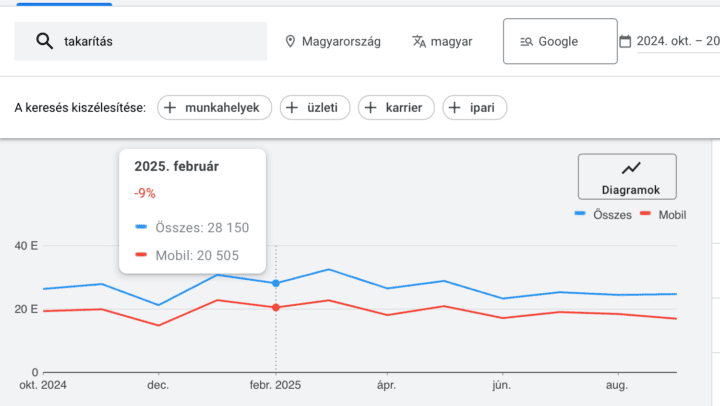This screenshot has height=406, width=720.
Task: Click plus icon on ipari chip
Action: click(x=454, y=107)
